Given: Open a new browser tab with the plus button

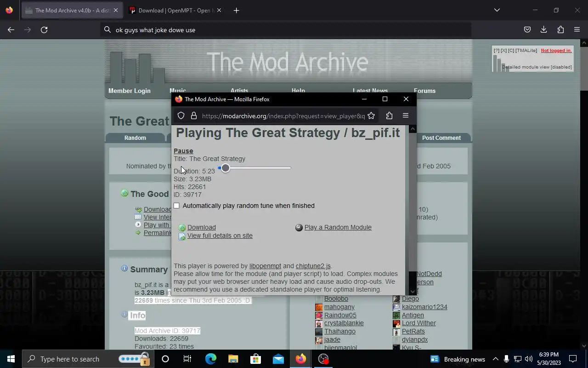Looking at the screenshot, I should (x=236, y=10).
